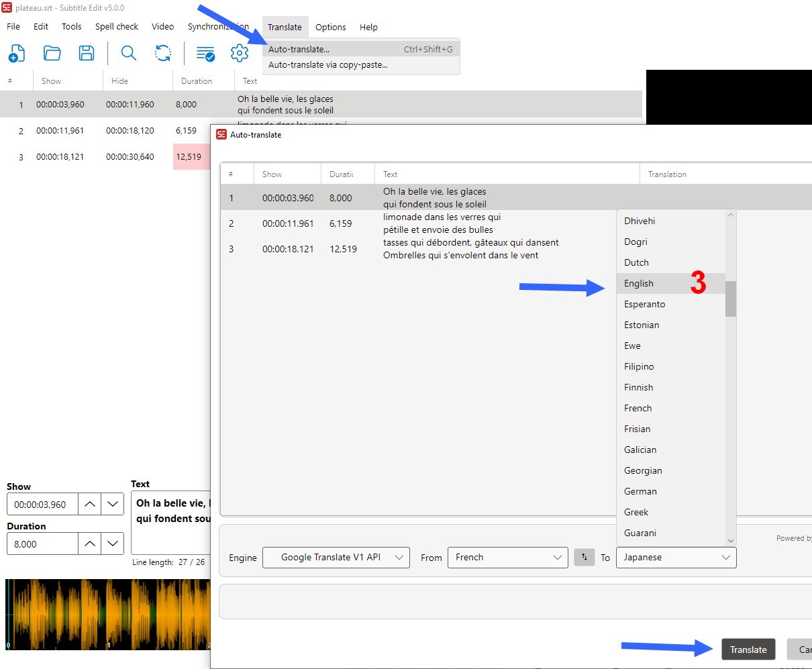Click the Duration field showing 8,000
812x669 pixels.
point(42,544)
